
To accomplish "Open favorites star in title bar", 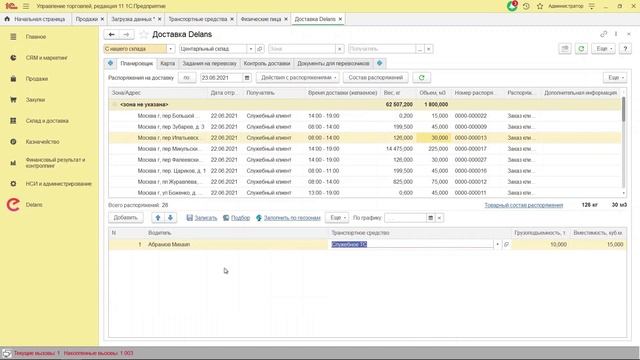I will tap(540, 6).
